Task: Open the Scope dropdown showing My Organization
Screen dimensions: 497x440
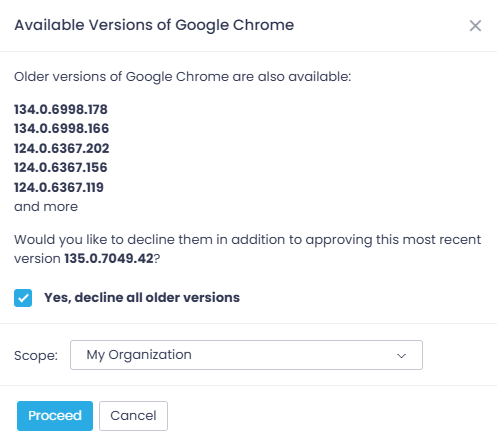Action: point(246,355)
